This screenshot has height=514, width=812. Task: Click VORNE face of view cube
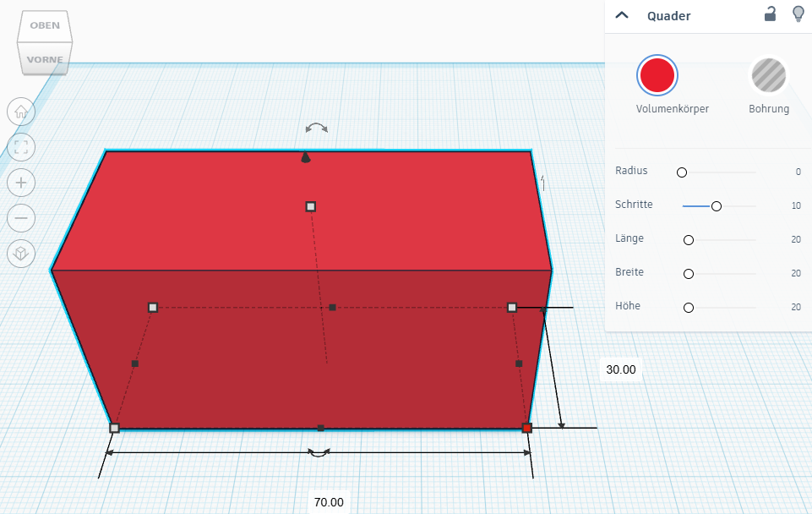[45, 59]
